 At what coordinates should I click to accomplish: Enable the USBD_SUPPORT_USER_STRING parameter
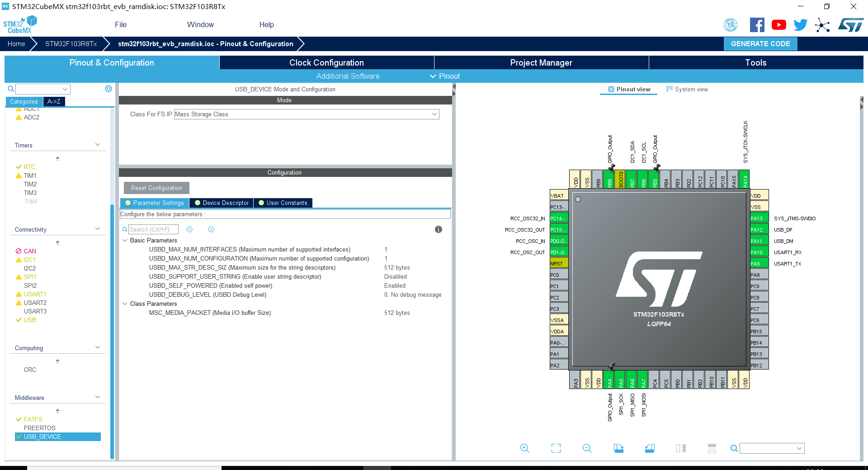click(396, 276)
